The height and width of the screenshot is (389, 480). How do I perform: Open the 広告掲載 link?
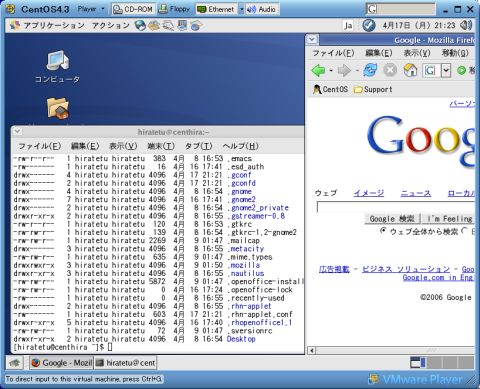(x=334, y=269)
